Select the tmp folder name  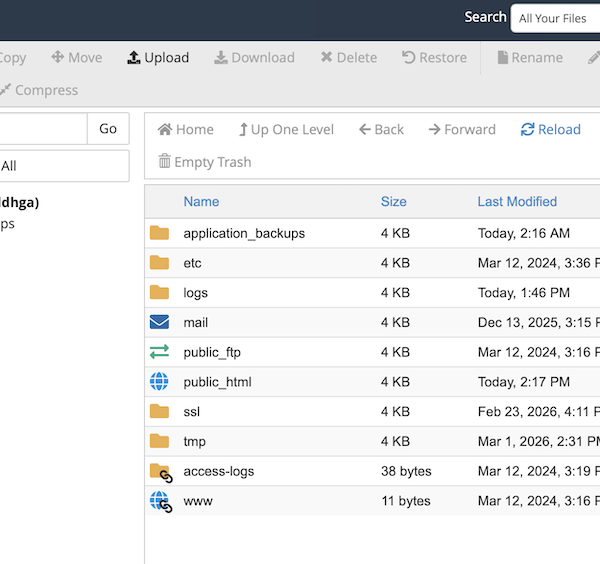pyautogui.click(x=194, y=441)
